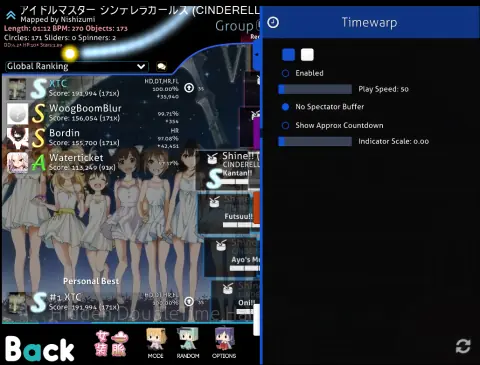Click the taiko drum icon on Oni!! card
Viewport: 480px width, 365px height.
click(x=228, y=289)
